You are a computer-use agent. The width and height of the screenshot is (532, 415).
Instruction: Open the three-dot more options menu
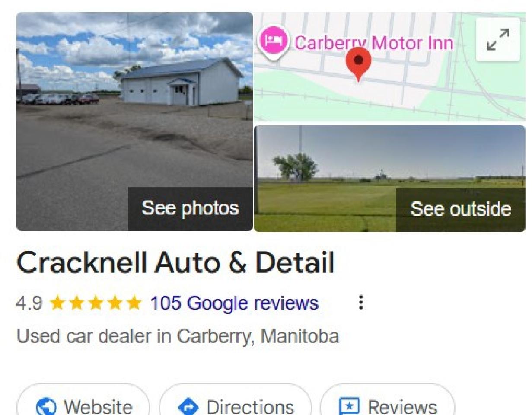(x=361, y=303)
